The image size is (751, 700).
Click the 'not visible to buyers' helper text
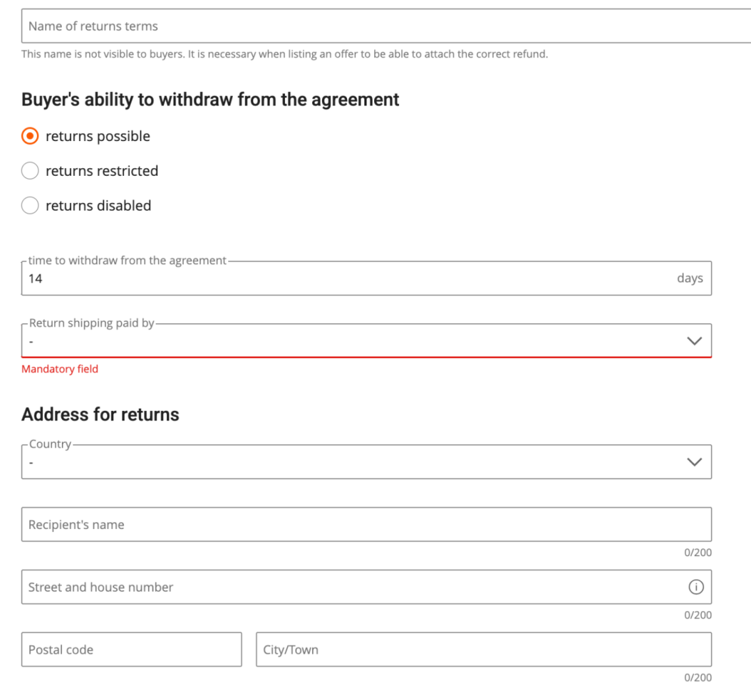[284, 54]
